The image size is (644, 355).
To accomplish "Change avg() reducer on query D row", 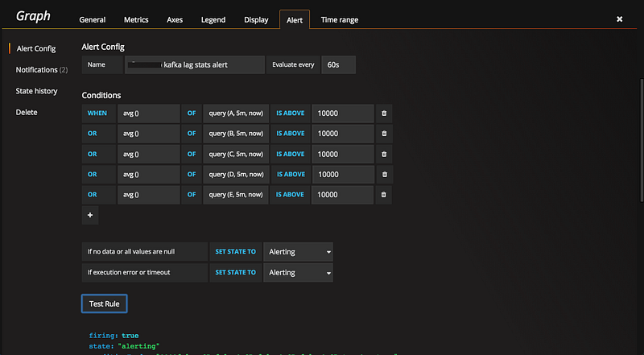I will (149, 174).
